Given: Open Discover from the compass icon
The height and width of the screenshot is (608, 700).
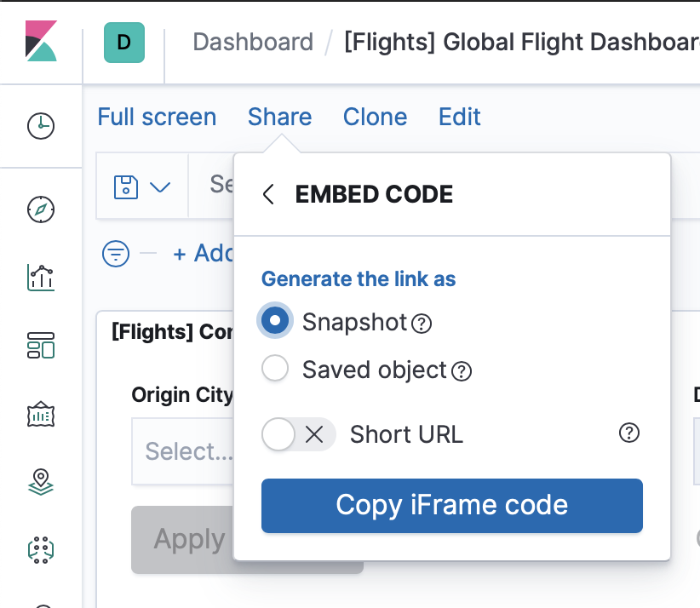Looking at the screenshot, I should click(41, 209).
